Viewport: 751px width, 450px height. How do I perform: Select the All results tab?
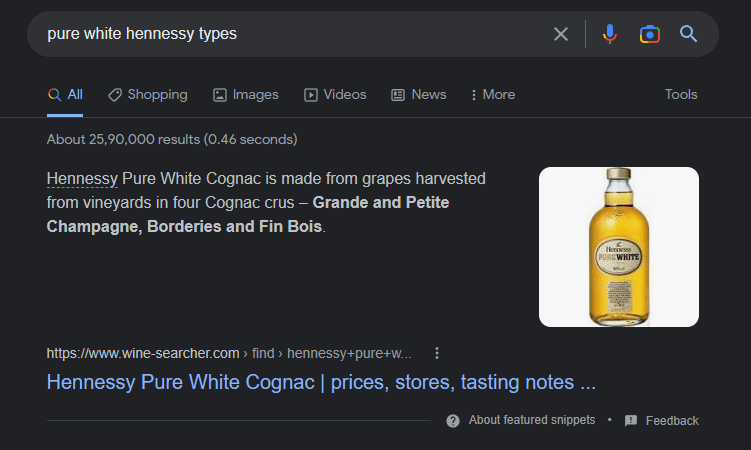point(65,95)
